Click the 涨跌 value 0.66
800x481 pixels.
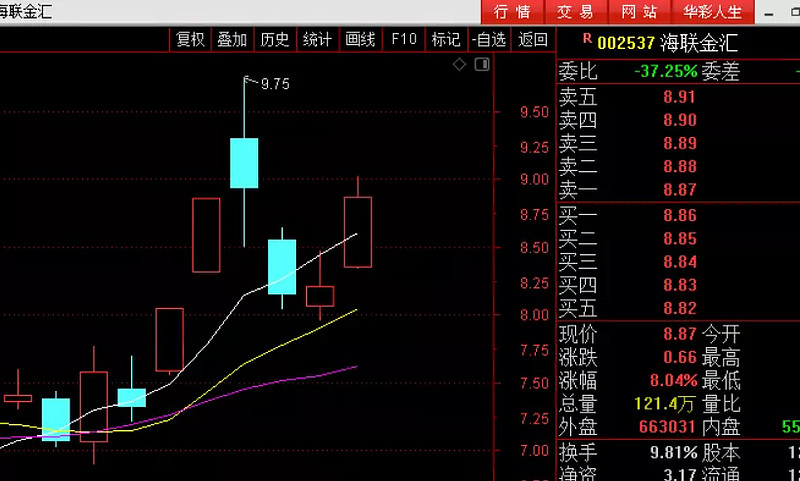coord(680,357)
